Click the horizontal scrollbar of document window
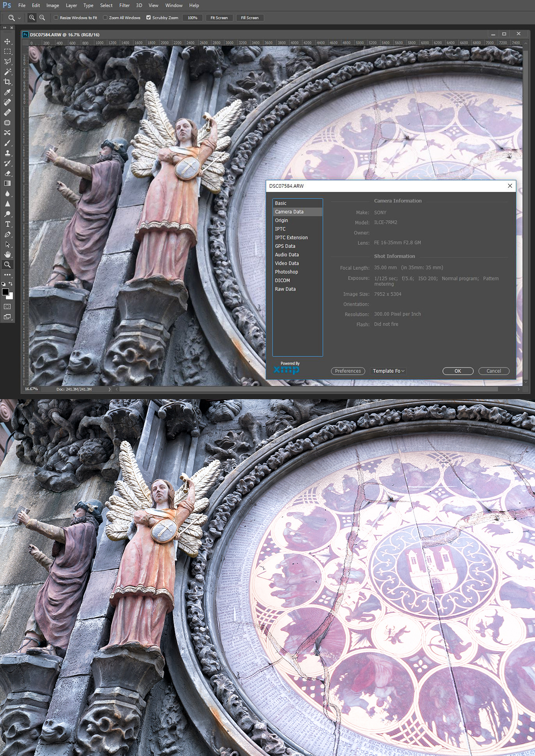535x756 pixels. point(308,389)
